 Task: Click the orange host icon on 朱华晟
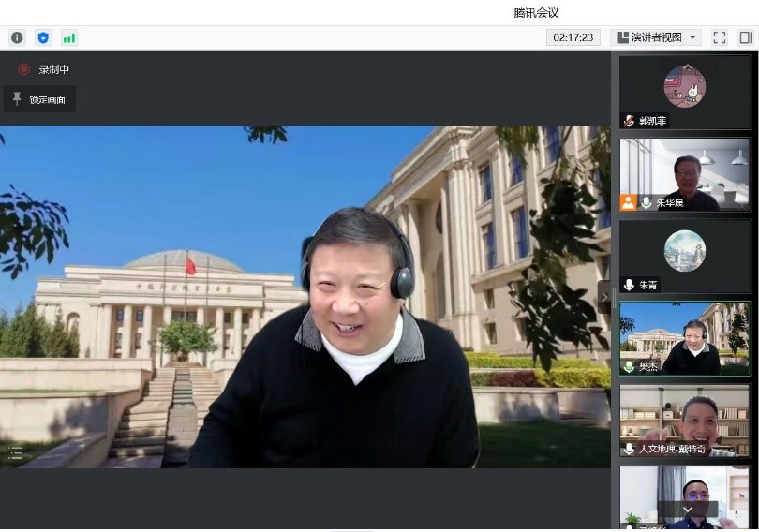[628, 202]
